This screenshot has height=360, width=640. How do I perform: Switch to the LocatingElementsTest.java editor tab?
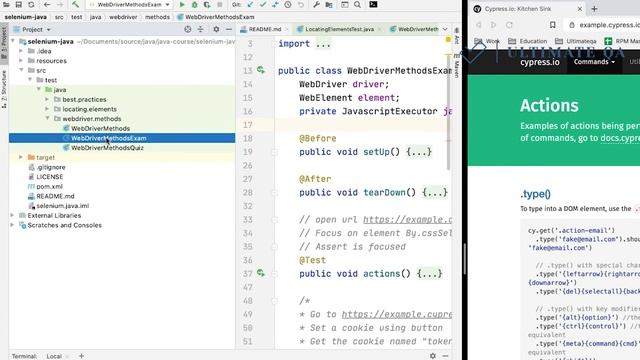click(x=340, y=29)
